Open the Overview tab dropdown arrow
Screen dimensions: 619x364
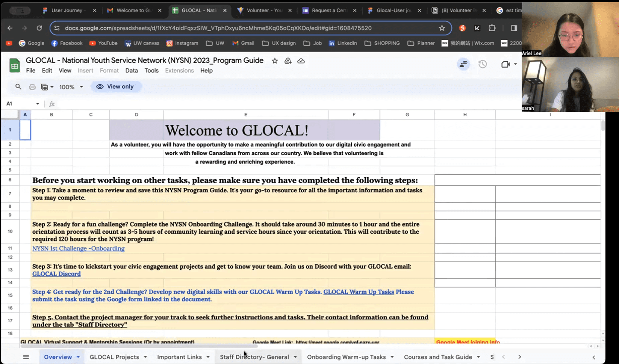pos(78,357)
